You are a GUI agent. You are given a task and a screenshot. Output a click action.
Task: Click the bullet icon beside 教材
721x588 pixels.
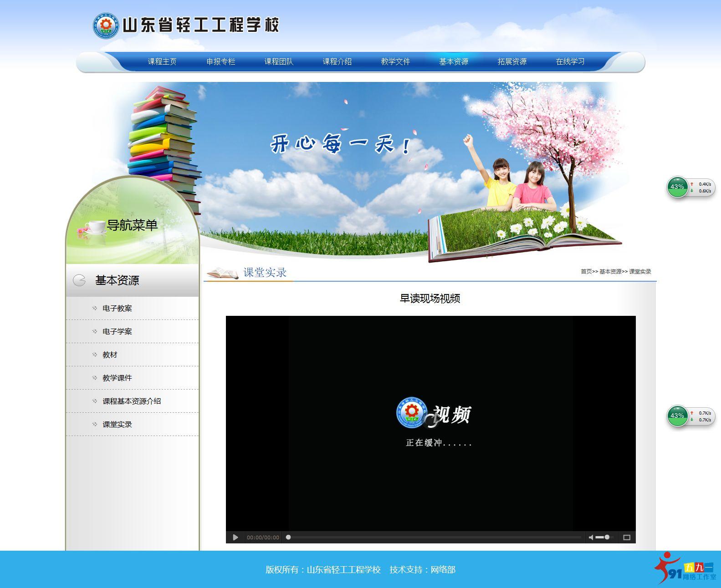click(95, 355)
